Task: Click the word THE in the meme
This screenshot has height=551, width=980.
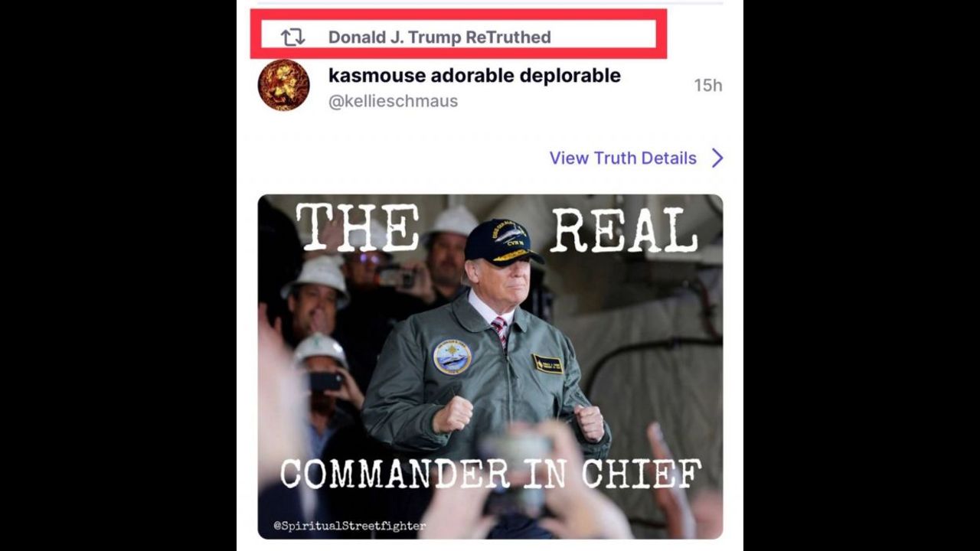Action: pos(357,227)
